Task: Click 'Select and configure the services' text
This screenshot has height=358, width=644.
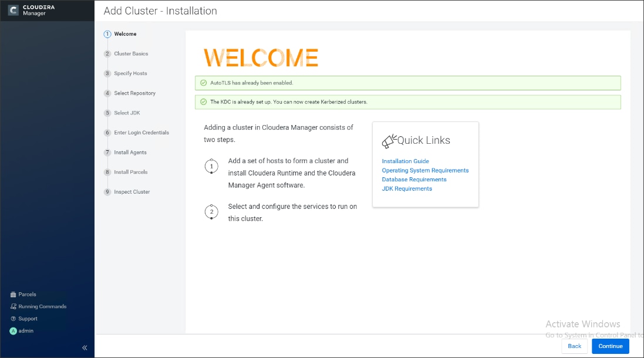Action: click(292, 212)
